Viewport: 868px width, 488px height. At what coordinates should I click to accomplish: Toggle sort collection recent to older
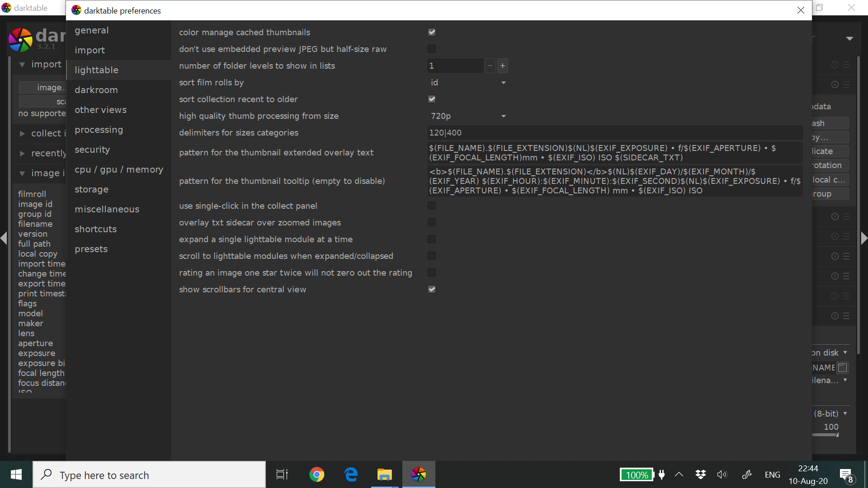[x=432, y=99]
